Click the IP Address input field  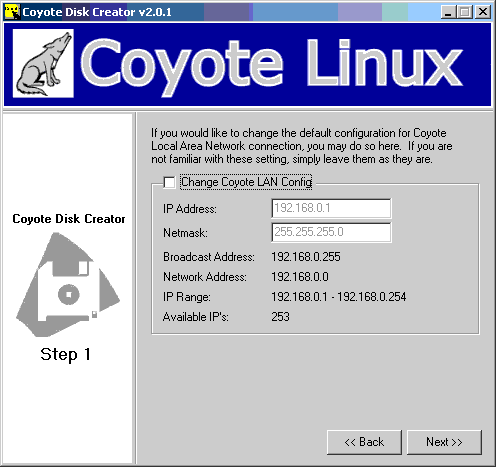(331, 208)
